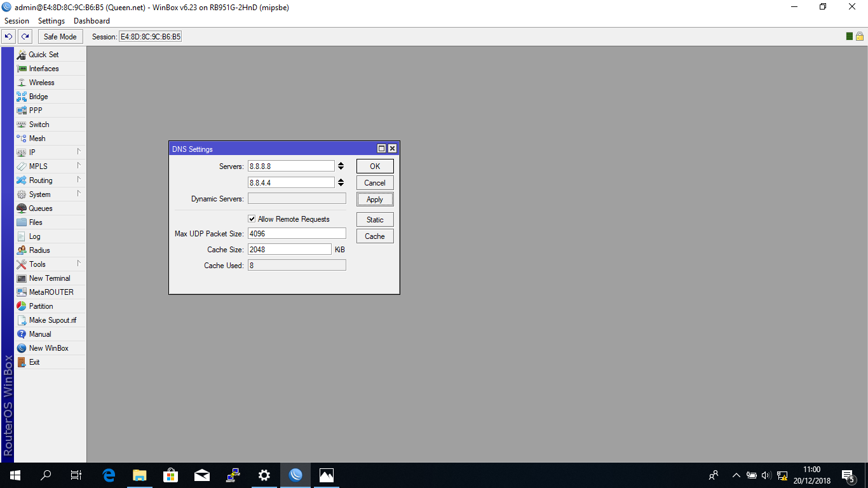
Task: Open the Session menu
Action: (17, 21)
